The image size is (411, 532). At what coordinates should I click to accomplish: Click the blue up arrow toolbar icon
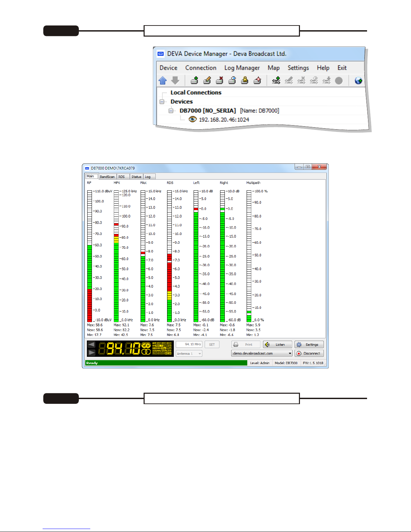click(163, 81)
